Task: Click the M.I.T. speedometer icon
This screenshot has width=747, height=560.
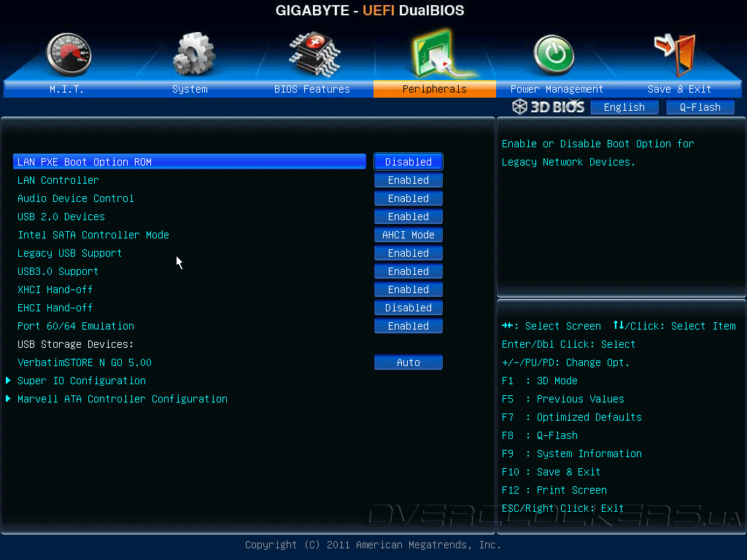Action: click(69, 54)
